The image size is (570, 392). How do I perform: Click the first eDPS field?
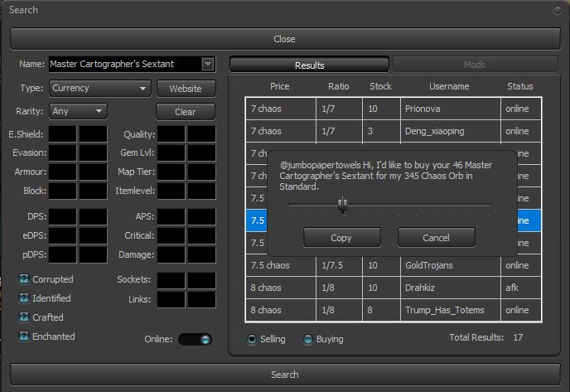[63, 236]
